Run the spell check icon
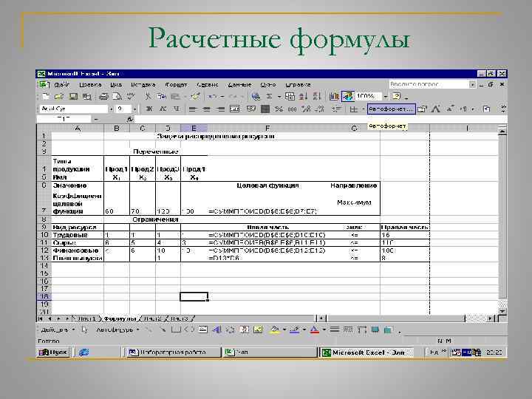The image size is (532, 399). tap(131, 97)
